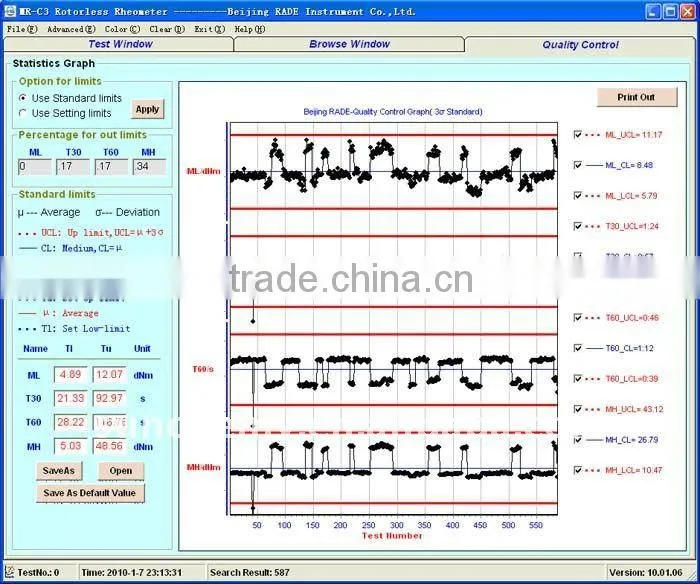
Task: Select Use Standard limits radio option
Action: [x=71, y=98]
